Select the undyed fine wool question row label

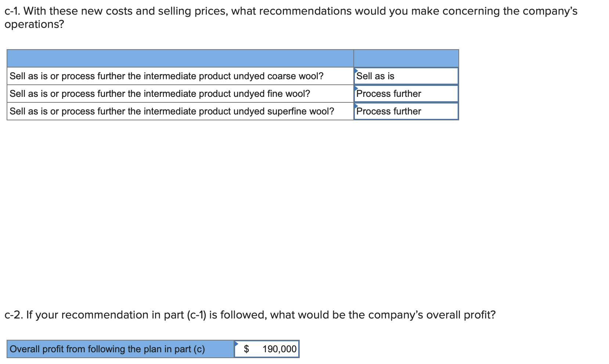coord(160,94)
